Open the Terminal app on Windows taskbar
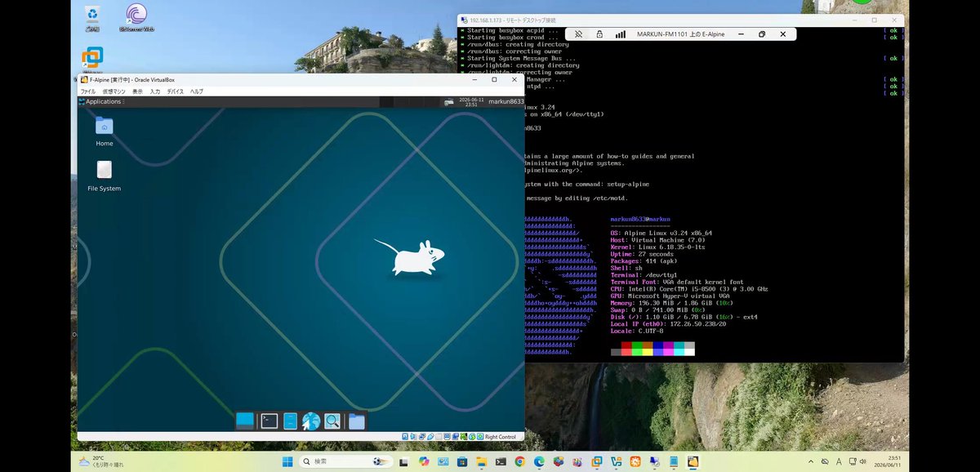The height and width of the screenshot is (472, 980). tap(501, 461)
